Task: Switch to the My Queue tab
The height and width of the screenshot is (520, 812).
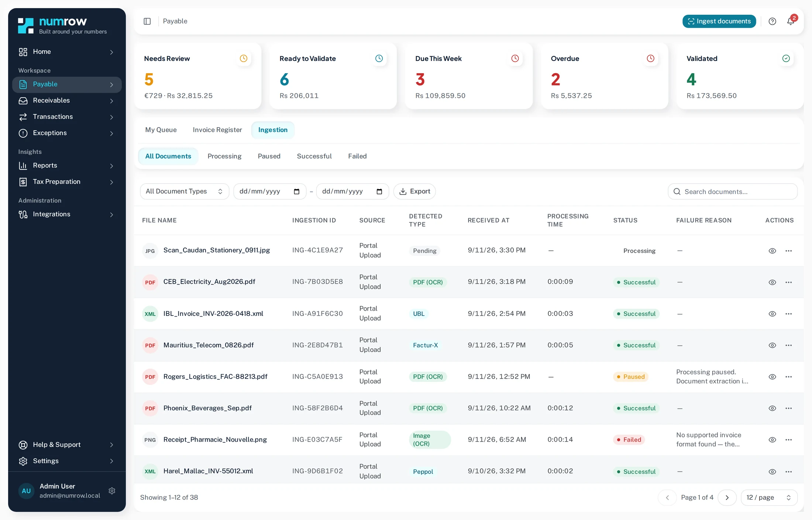Action: coord(161,130)
